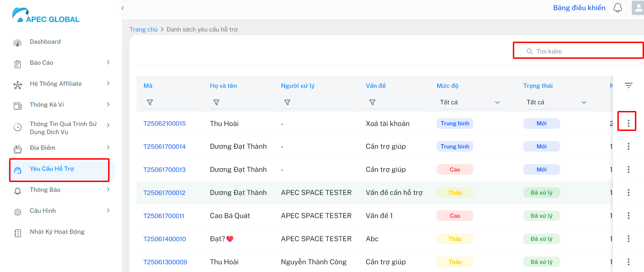This screenshot has height=272, width=644.
Task: Open Nhật Ký Hoạt Động menu item
Action: (x=57, y=232)
